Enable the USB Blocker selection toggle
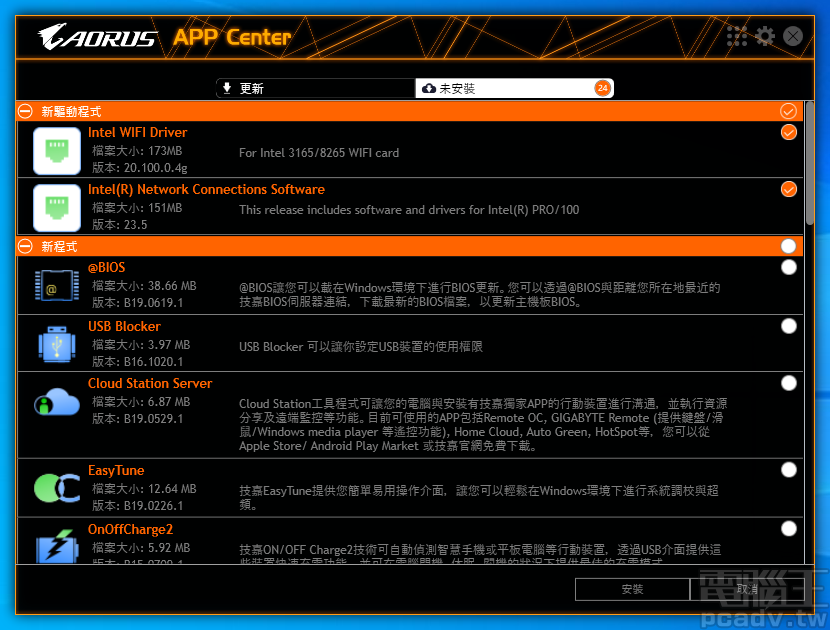This screenshot has height=630, width=830. coord(788,325)
